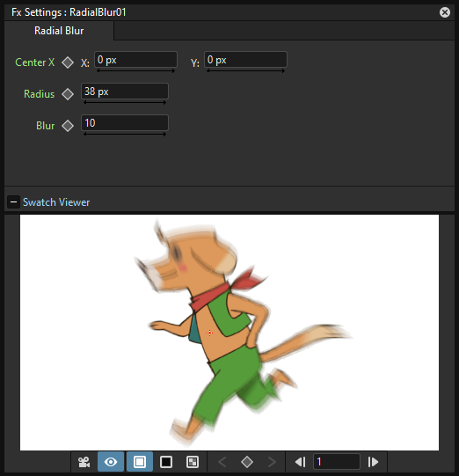Click the Center X value field
459x476 pixels.
135,60
